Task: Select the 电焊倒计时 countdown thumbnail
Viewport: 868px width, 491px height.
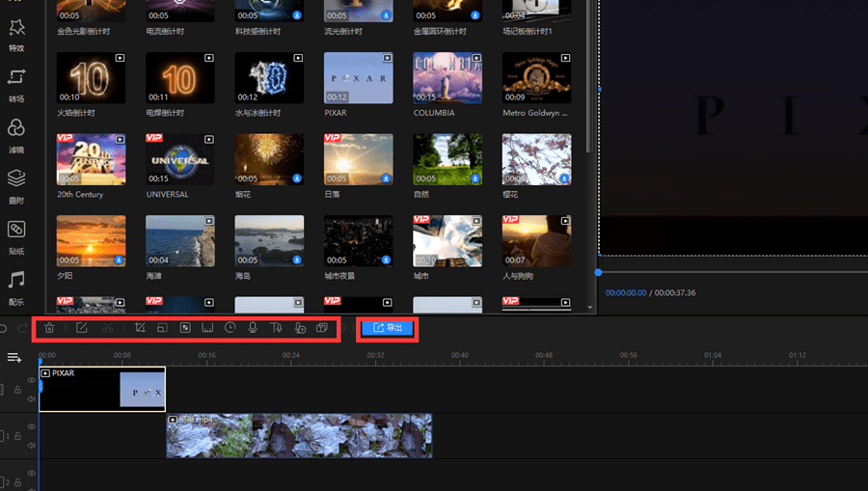Action: point(180,78)
